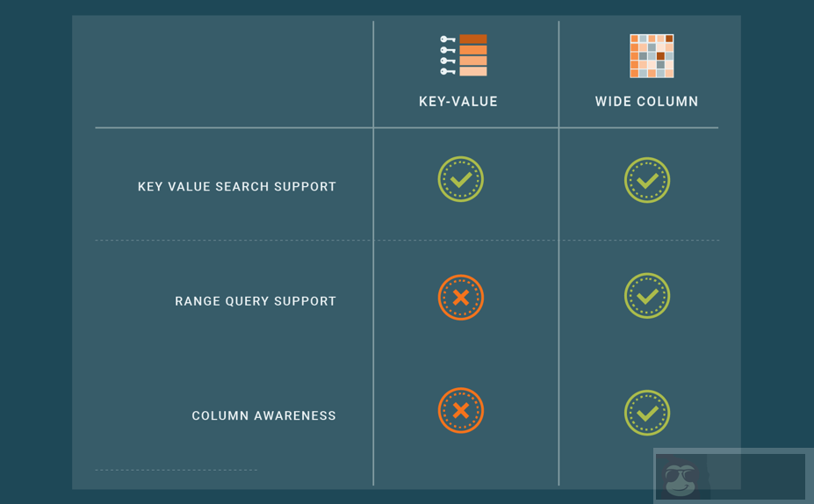Image resolution: width=814 pixels, height=504 pixels.
Task: Click the Key-Value search support checkmark
Action: coord(461,179)
